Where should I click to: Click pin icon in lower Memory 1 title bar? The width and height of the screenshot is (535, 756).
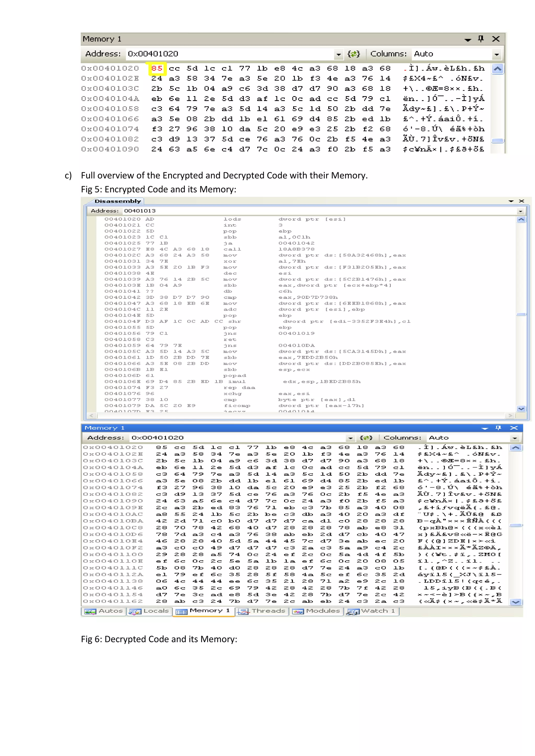click(498, 428)
